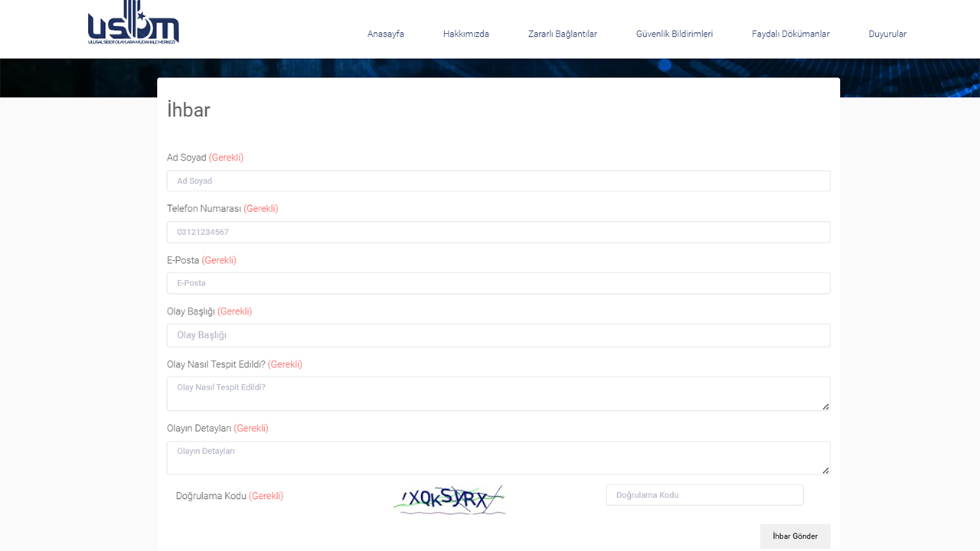
Task: Open the Faydalı Dökümanlar page
Action: 790,34
